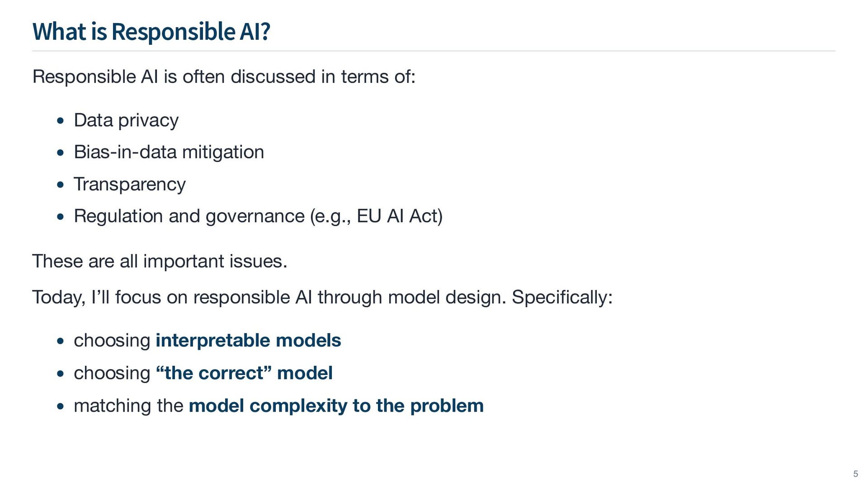
Task: Click the words 'matching the' in last bullet
Action: 128,406
